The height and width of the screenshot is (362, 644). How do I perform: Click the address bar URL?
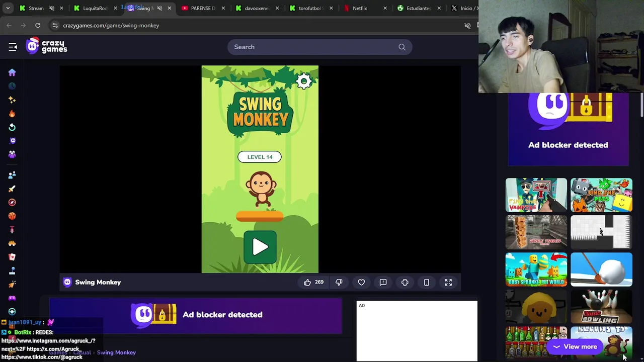tap(111, 25)
